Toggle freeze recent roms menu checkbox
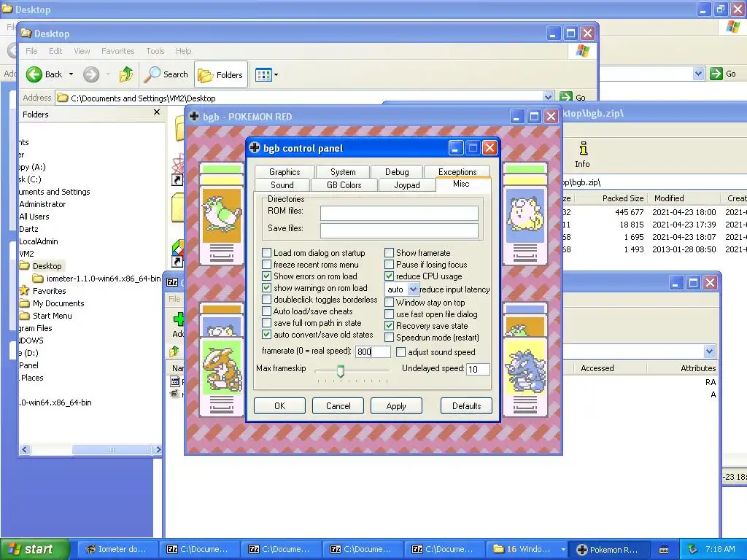 (267, 264)
